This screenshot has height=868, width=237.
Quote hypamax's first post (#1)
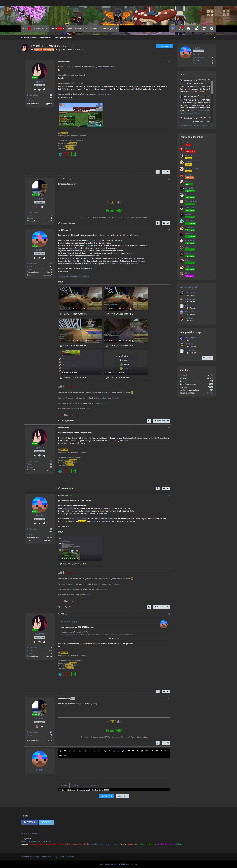[164, 172]
